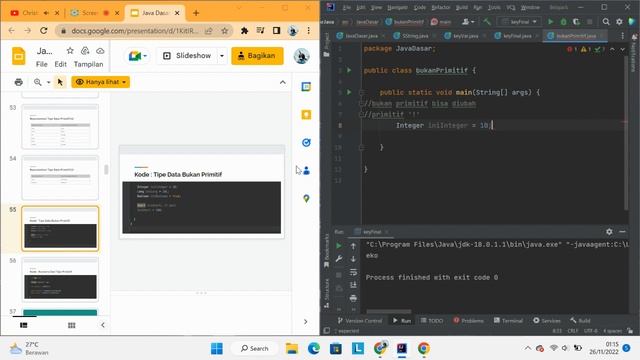
Task: Open Google Maps in the Slides side panel
Action: 306,198
